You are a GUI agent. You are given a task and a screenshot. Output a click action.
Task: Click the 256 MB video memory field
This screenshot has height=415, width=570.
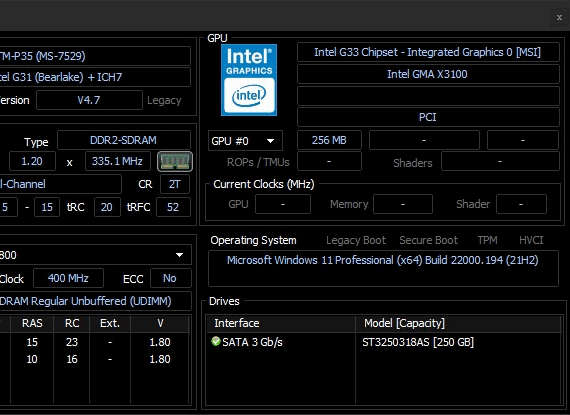point(329,140)
